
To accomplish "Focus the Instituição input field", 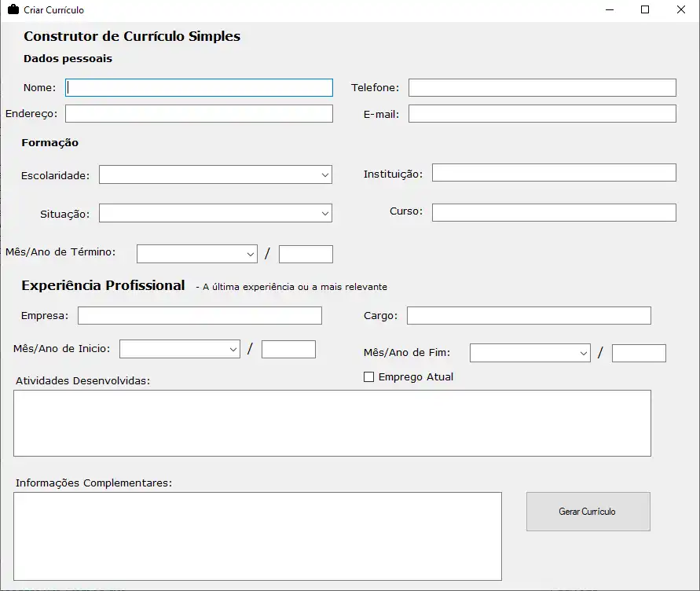I will tap(554, 173).
